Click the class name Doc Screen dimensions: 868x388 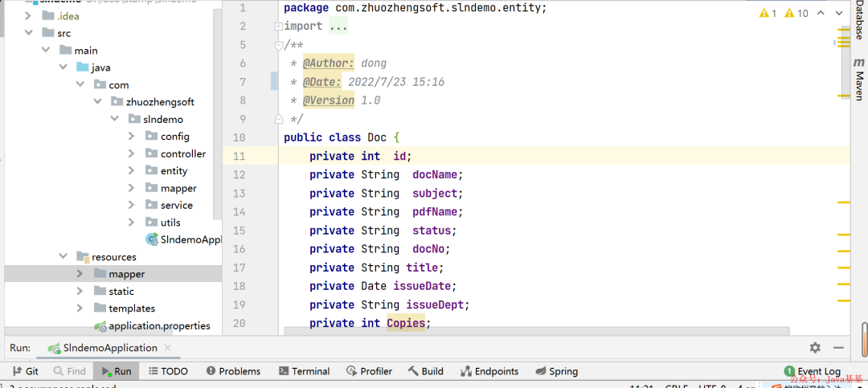[377, 137]
